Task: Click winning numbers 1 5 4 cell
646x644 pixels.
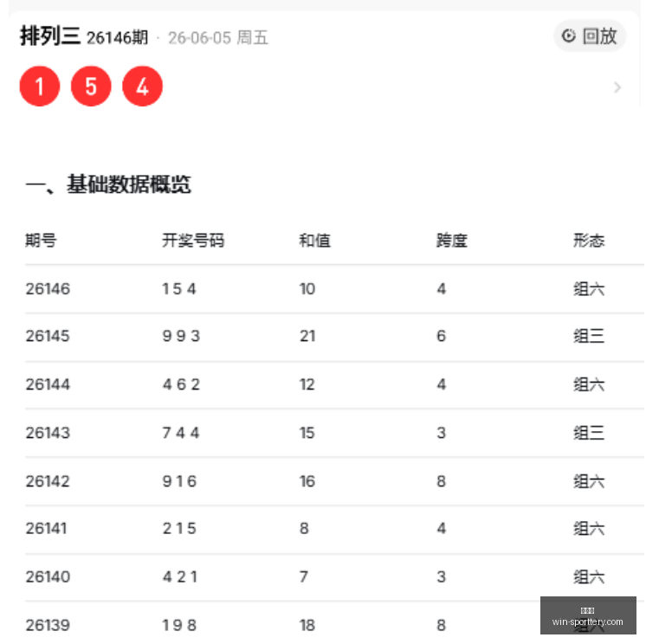Action: coord(179,289)
